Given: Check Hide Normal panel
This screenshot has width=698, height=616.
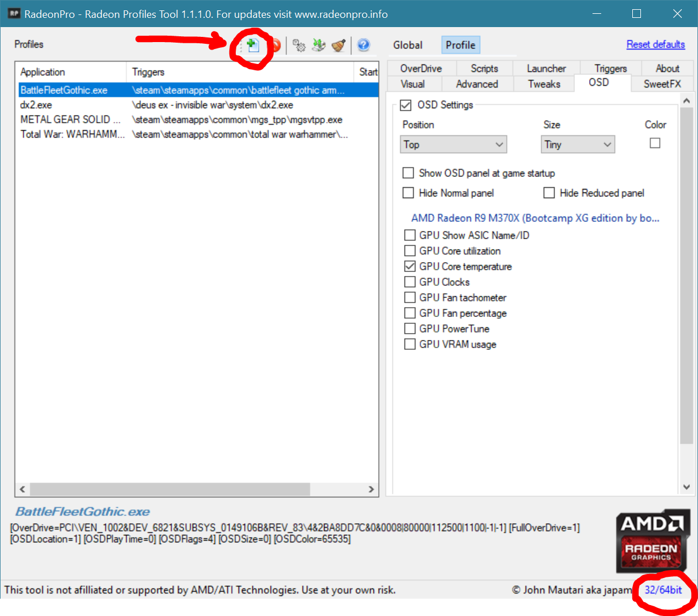Looking at the screenshot, I should (x=408, y=193).
